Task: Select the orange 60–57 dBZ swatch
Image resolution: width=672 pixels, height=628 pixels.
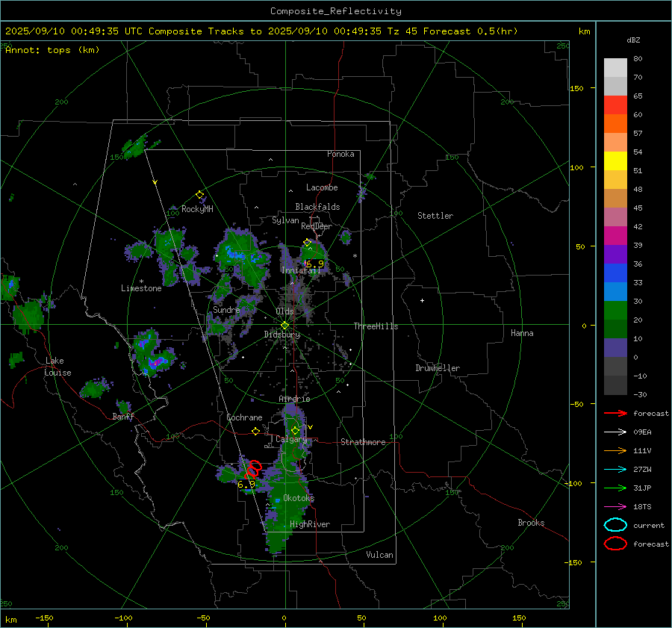Action: coord(615,124)
